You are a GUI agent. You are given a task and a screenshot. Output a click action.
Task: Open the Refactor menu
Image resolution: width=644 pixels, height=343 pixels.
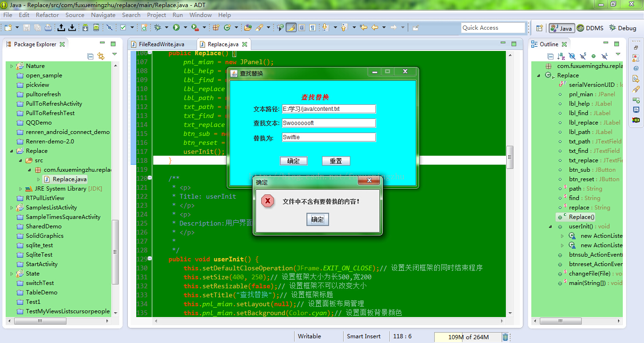48,15
